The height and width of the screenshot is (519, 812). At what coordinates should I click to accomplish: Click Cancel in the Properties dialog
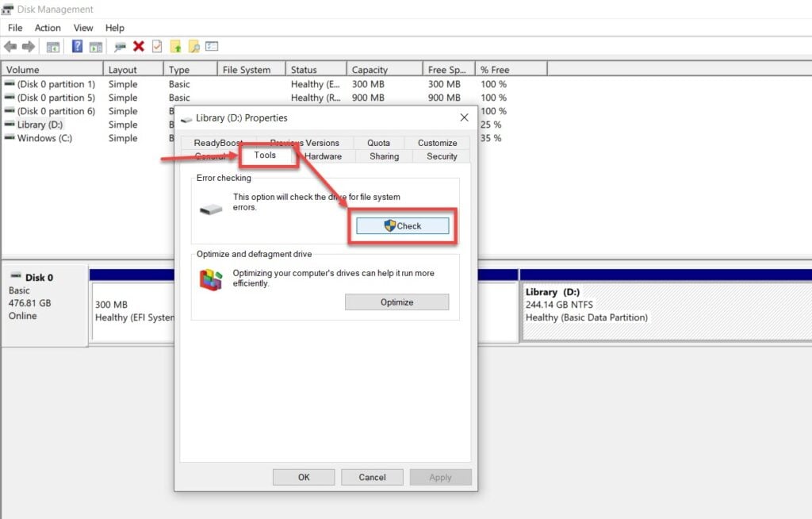372,478
